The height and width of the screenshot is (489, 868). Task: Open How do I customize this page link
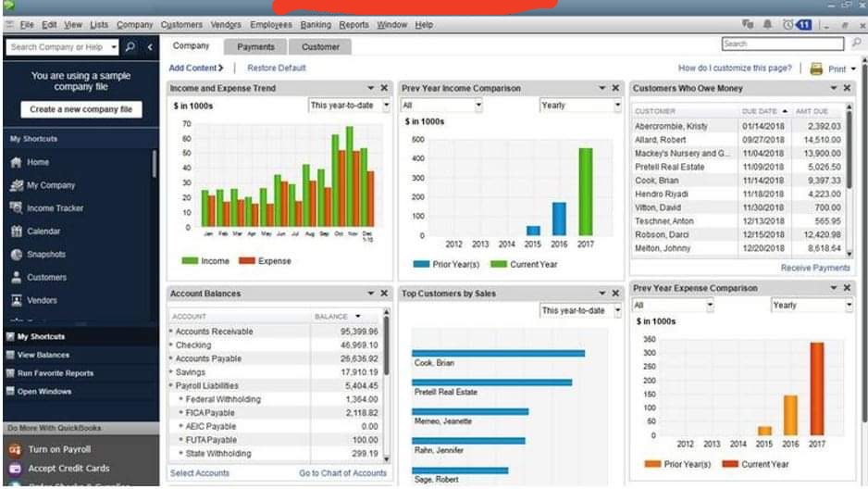[x=735, y=69]
